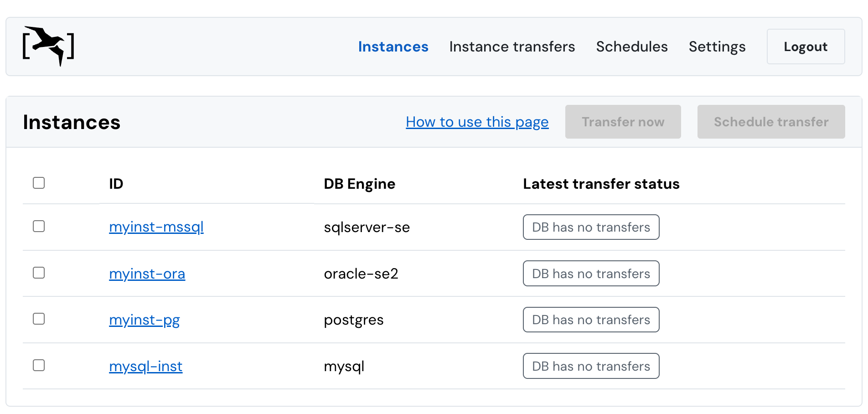Click the mysql-inst transfer status badge

click(591, 366)
